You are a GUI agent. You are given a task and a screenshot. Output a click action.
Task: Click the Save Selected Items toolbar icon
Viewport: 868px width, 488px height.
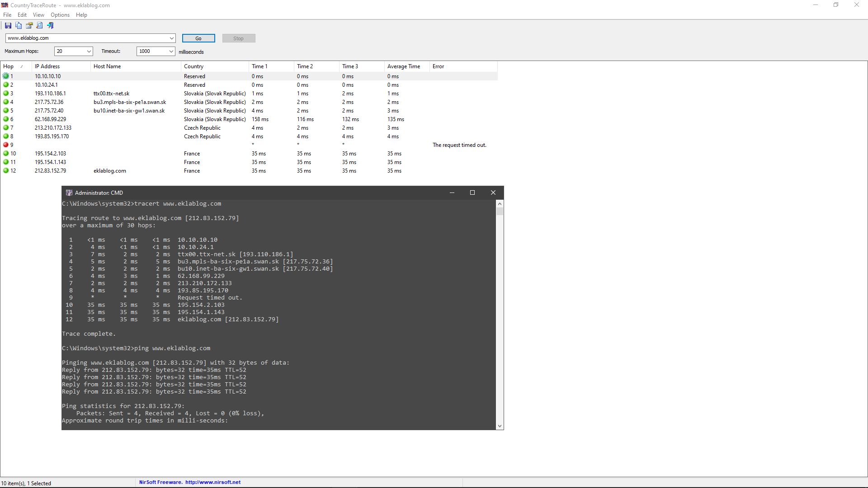8,26
